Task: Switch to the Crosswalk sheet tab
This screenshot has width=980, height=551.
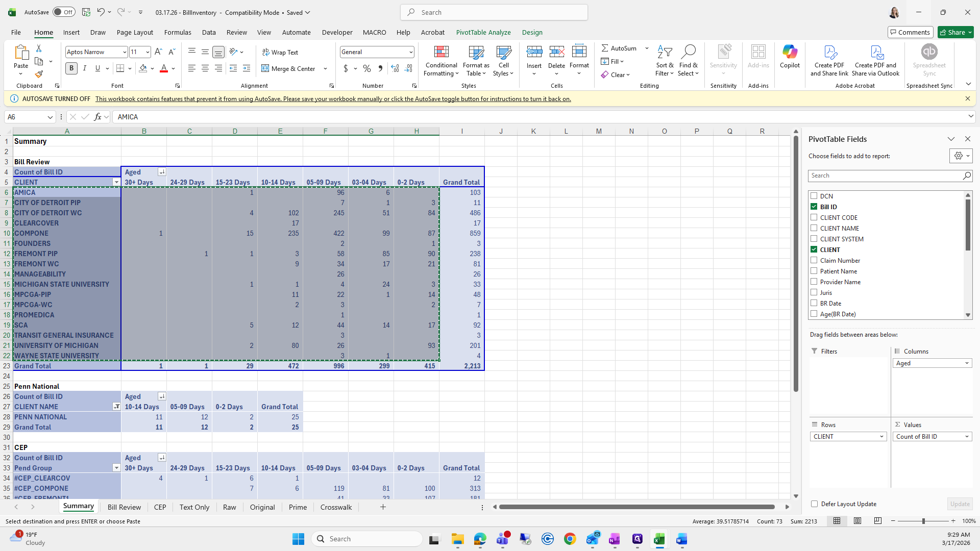Action: click(x=336, y=507)
